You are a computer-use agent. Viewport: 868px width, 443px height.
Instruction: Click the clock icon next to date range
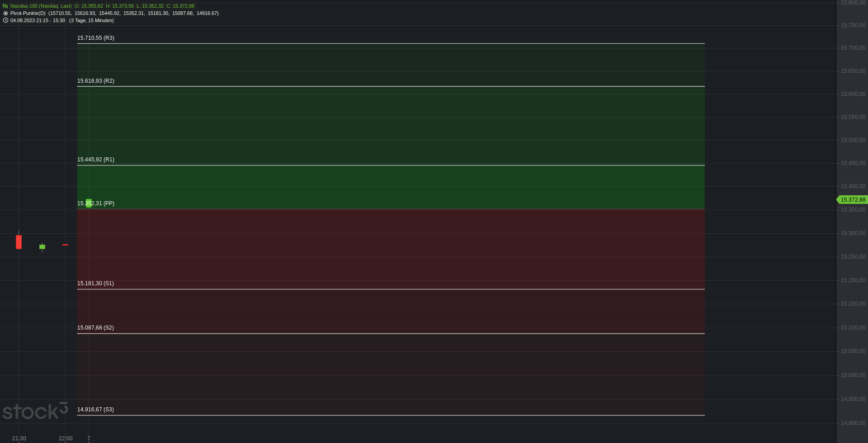coord(5,20)
